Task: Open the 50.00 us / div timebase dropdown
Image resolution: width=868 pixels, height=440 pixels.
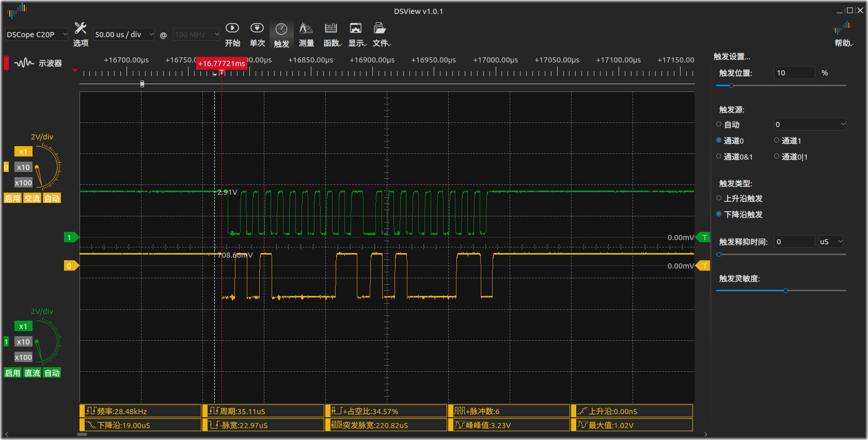Action: tap(124, 35)
